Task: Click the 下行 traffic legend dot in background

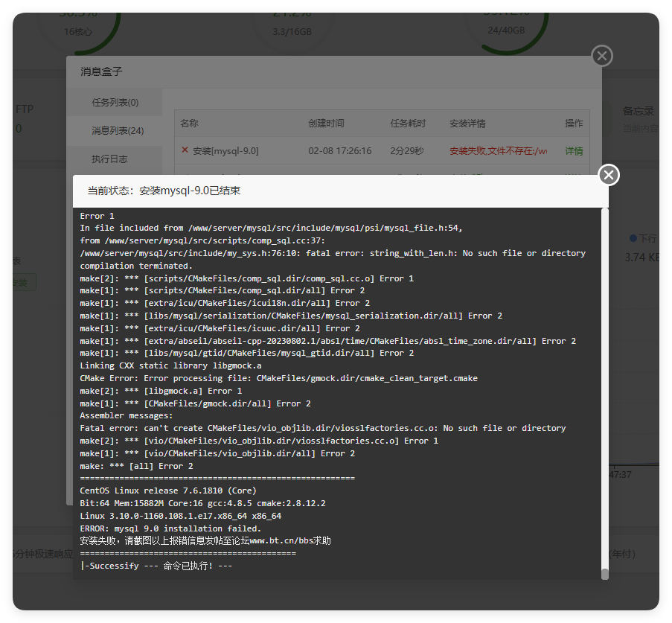Action: 633,238
